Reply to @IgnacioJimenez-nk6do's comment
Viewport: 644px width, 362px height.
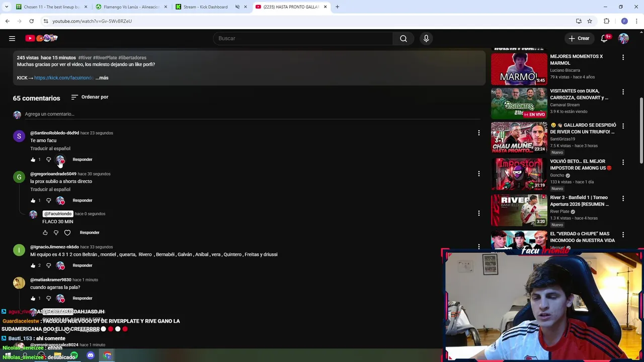(x=83, y=265)
